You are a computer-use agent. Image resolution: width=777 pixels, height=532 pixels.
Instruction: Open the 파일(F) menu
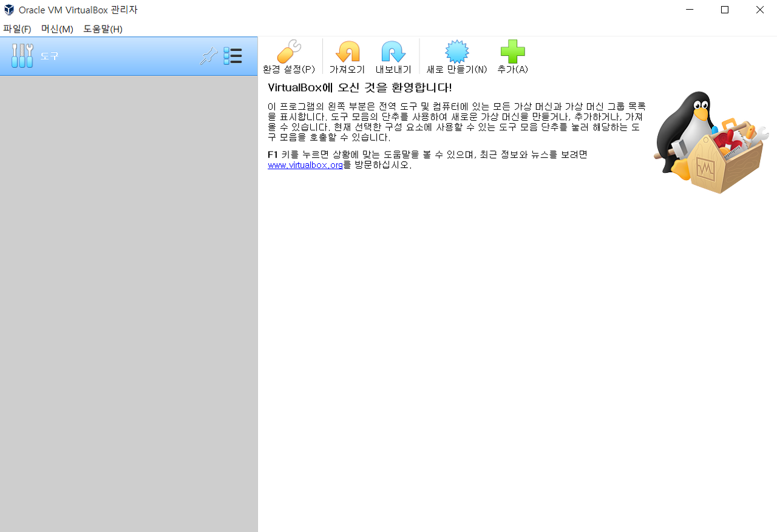coord(17,29)
